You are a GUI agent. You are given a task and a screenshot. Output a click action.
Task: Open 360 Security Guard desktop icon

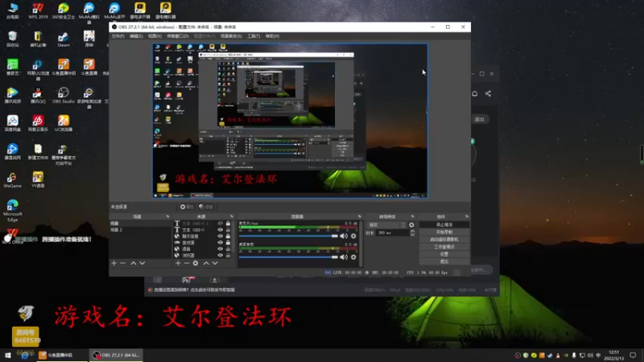pyautogui.click(x=64, y=11)
